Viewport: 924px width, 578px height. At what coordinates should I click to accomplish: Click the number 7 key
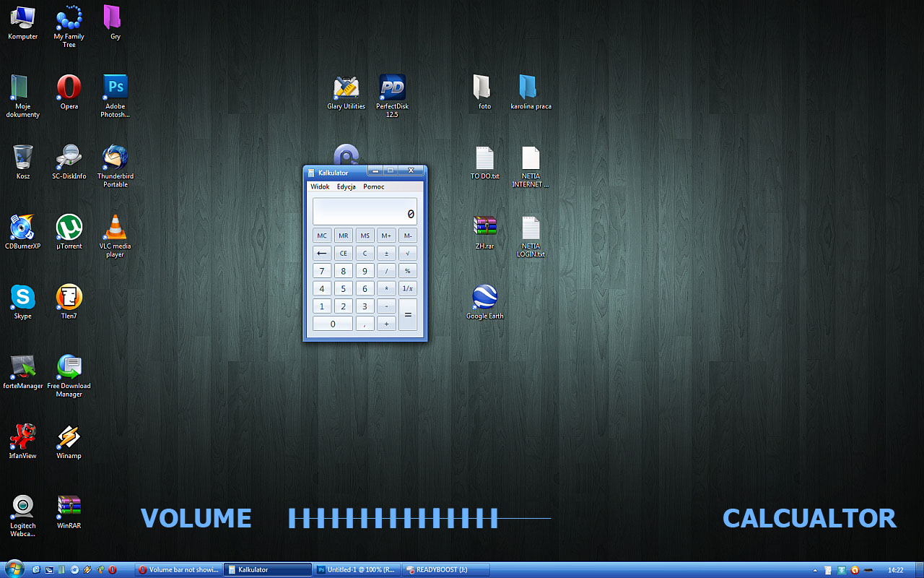pyautogui.click(x=322, y=271)
